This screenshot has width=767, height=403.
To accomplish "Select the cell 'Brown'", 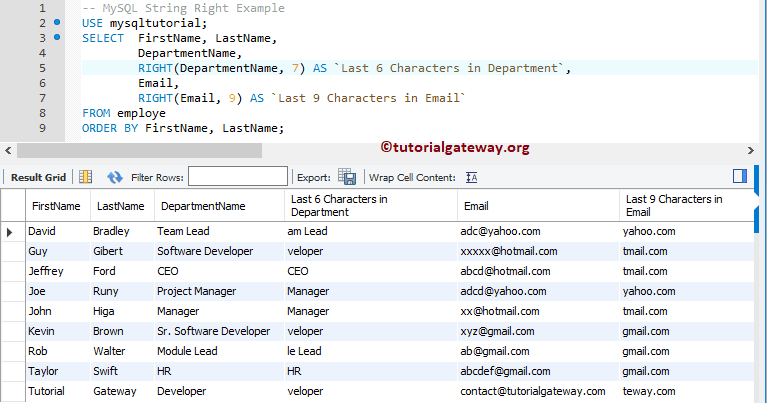I will click(x=122, y=332).
